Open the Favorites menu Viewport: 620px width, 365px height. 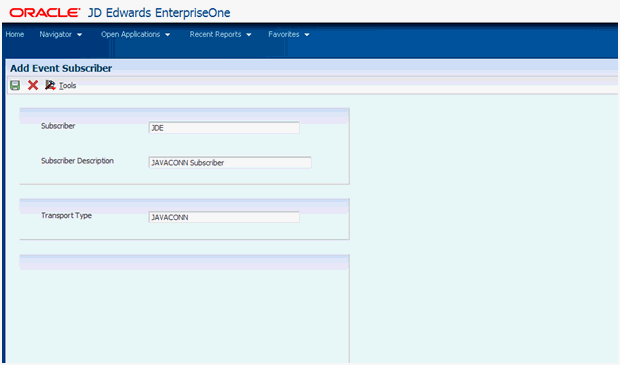(x=284, y=34)
